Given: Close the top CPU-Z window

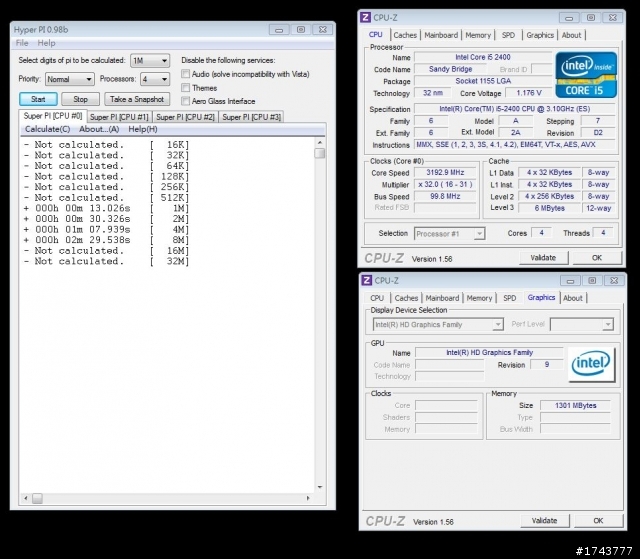Looking at the screenshot, I should pos(613,18).
